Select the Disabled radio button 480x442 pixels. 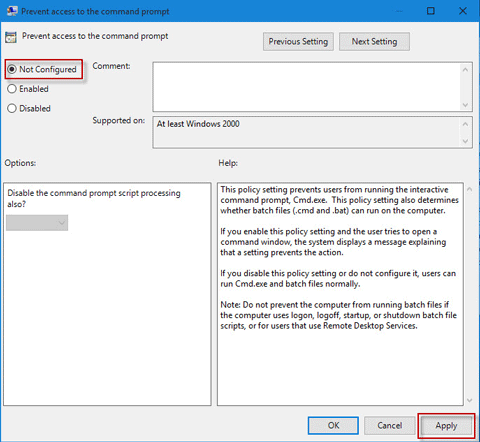pos(29,108)
